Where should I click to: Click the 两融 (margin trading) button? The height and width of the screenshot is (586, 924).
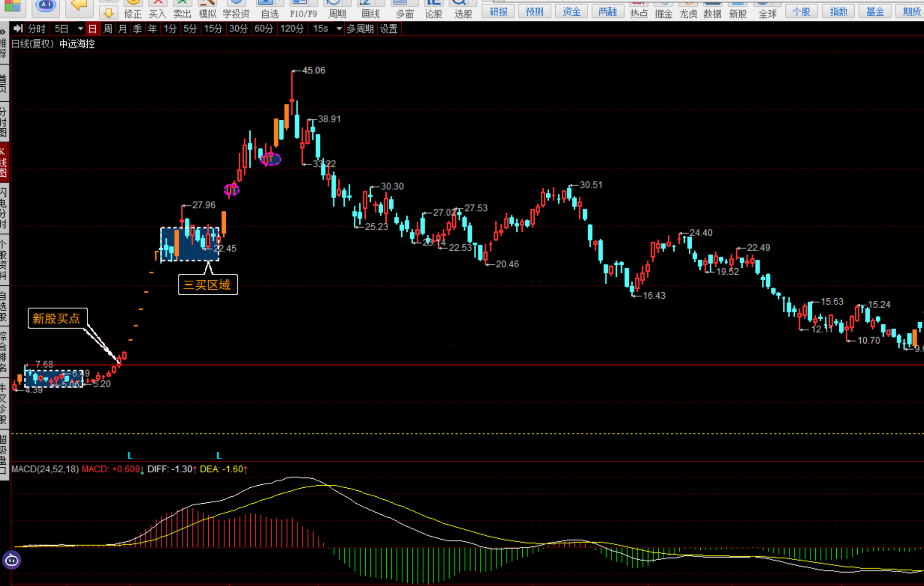pos(608,11)
